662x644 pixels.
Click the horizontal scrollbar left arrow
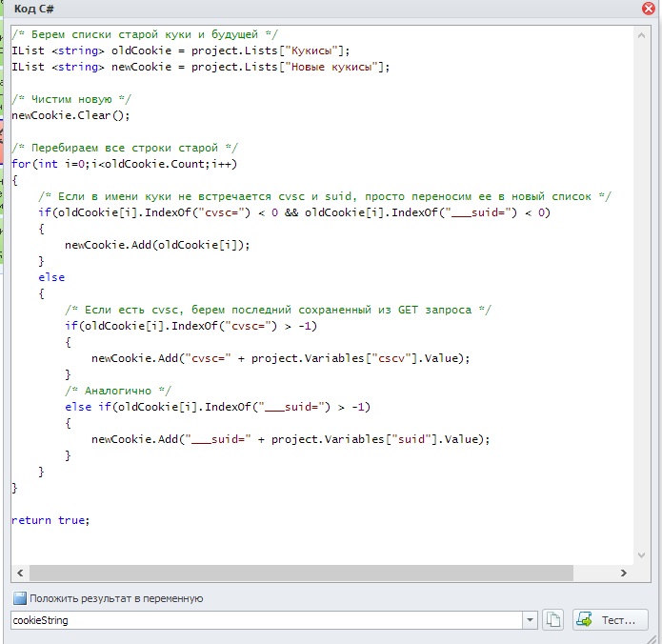pos(20,574)
